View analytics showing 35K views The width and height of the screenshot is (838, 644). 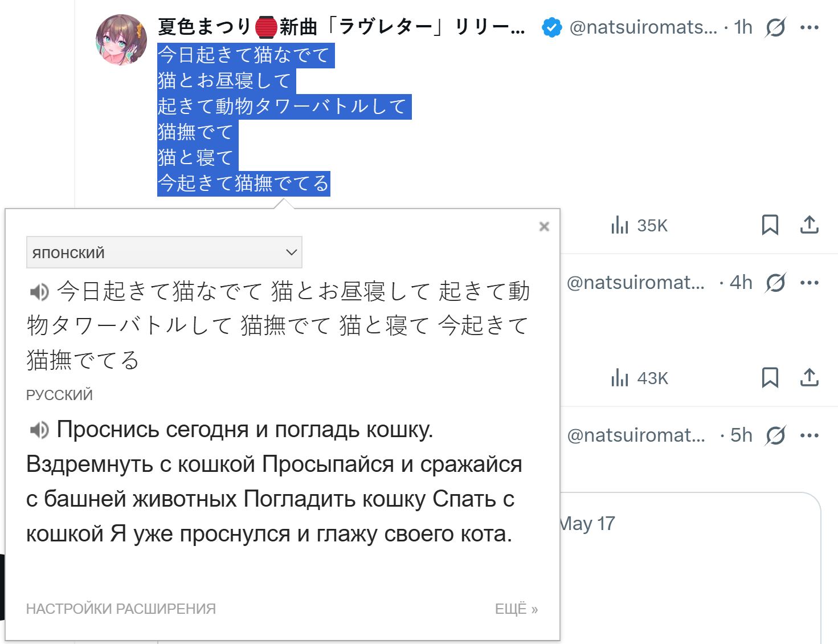(639, 226)
